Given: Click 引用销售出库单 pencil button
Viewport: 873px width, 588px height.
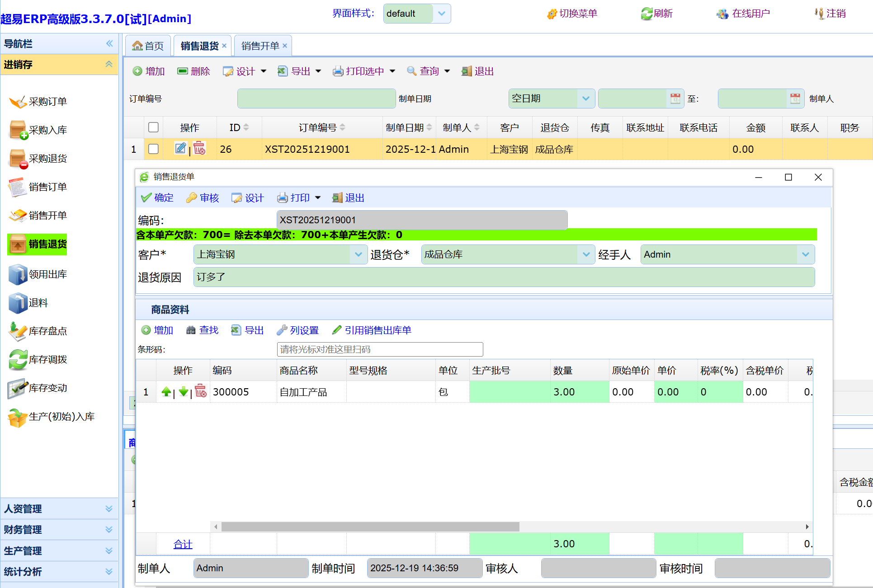Looking at the screenshot, I should point(372,330).
